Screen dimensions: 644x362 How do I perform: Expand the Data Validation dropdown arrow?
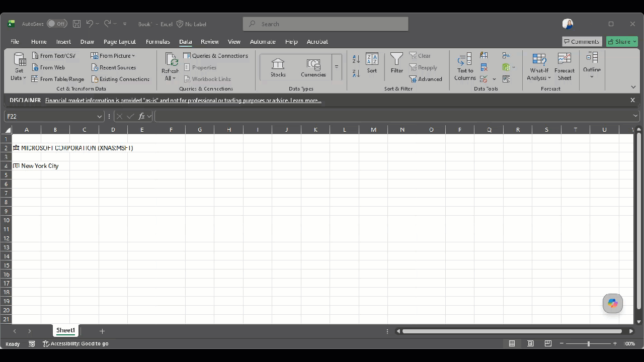coord(494,79)
